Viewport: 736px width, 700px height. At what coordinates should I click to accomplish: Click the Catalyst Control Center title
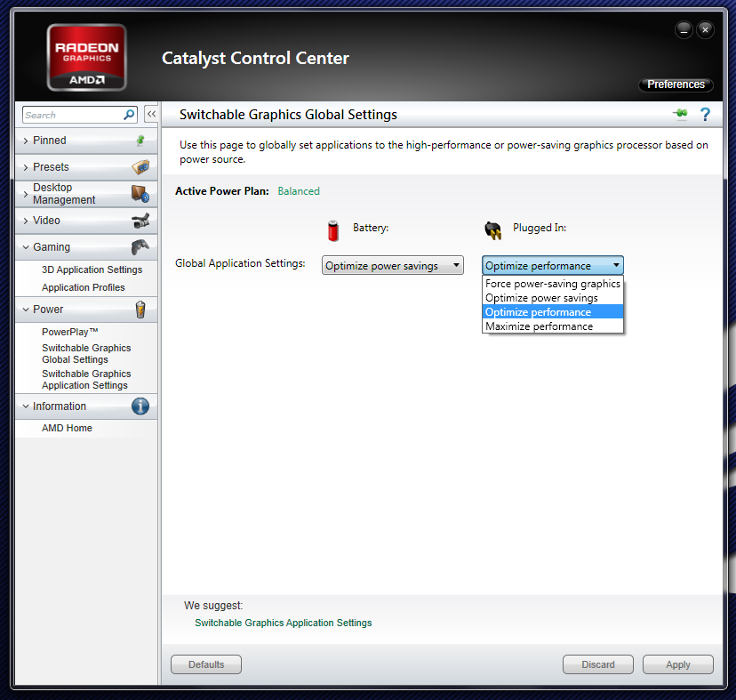tap(255, 58)
